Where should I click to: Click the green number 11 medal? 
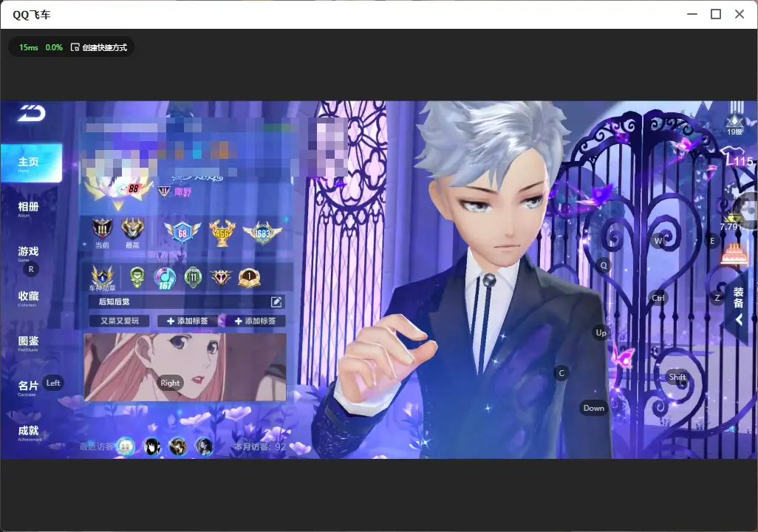tap(194, 277)
